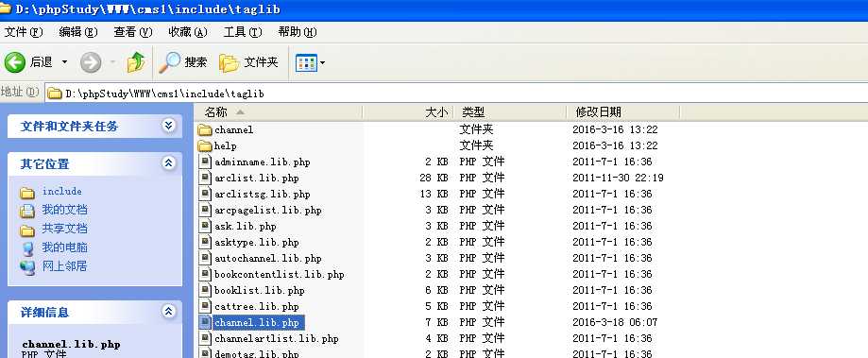This screenshot has height=358, width=868.
Task: Select the cattree.lib.php file icon
Action: click(x=205, y=307)
